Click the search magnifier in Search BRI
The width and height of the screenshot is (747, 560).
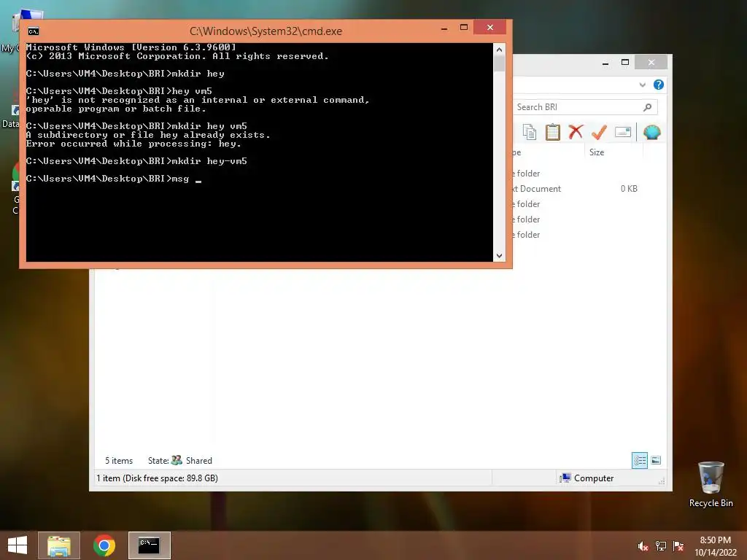[x=648, y=107]
